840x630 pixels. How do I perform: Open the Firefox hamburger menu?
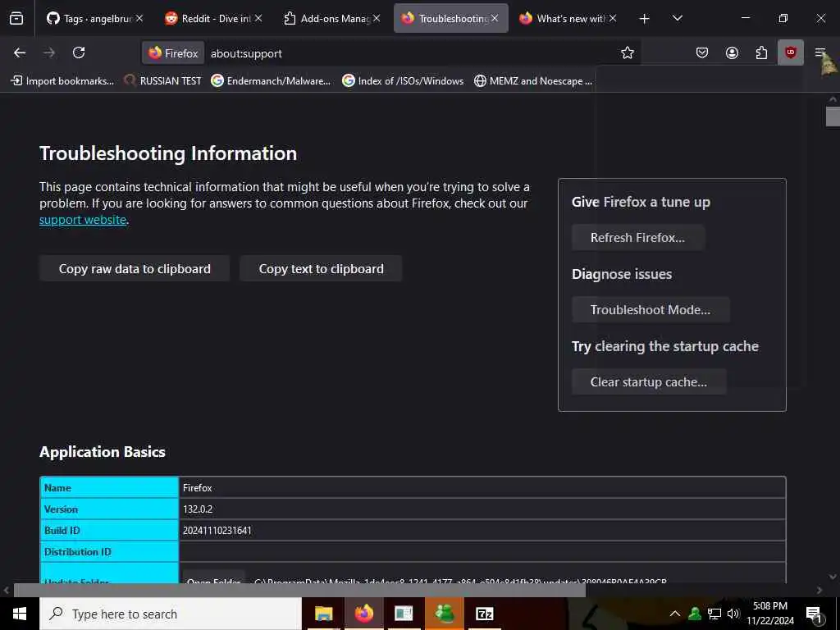pos(820,52)
